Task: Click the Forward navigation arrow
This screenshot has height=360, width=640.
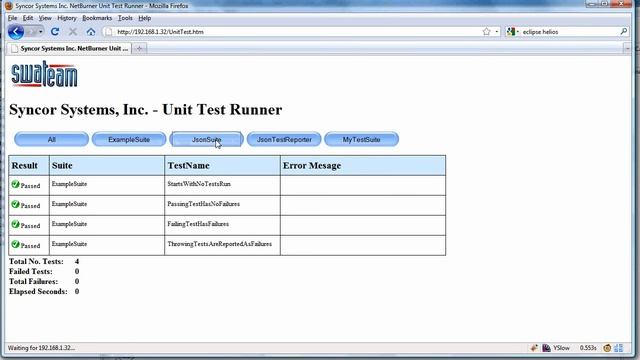Action: (31, 31)
